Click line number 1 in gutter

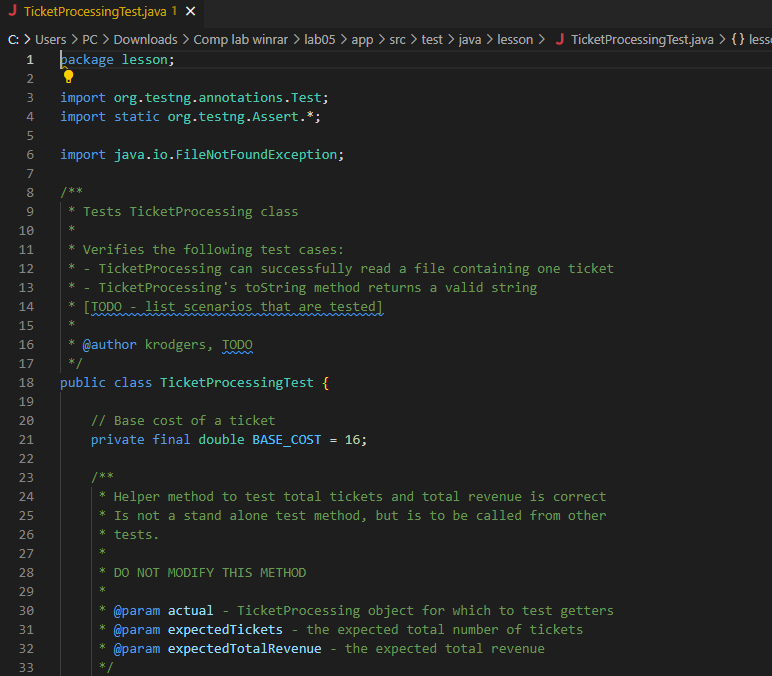click(x=30, y=60)
